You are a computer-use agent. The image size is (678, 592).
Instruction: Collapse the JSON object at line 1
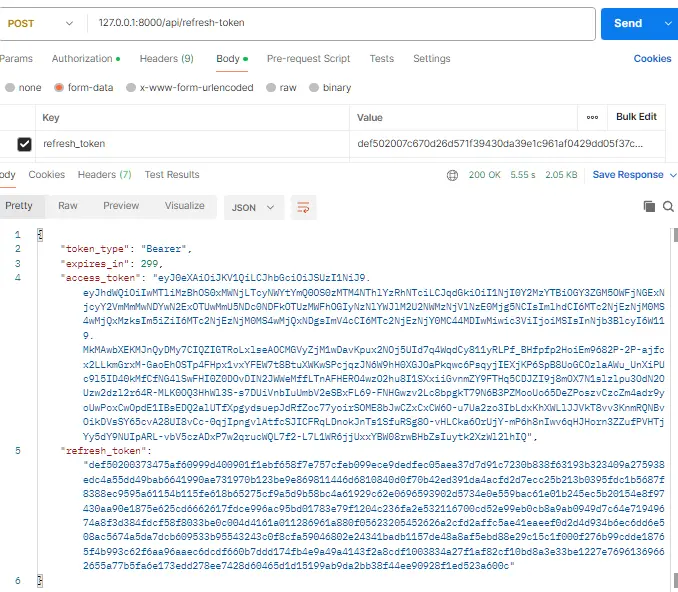point(40,234)
